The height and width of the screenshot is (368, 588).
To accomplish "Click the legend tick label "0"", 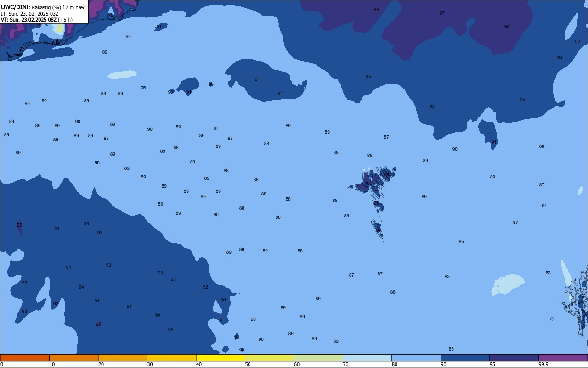I will coord(2,364).
